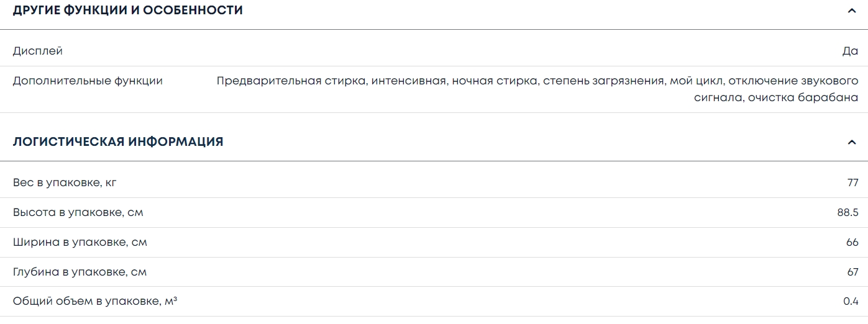Select the 'Вес в упаковке, кг' label
Screen dimensions: 868x324
65,183
